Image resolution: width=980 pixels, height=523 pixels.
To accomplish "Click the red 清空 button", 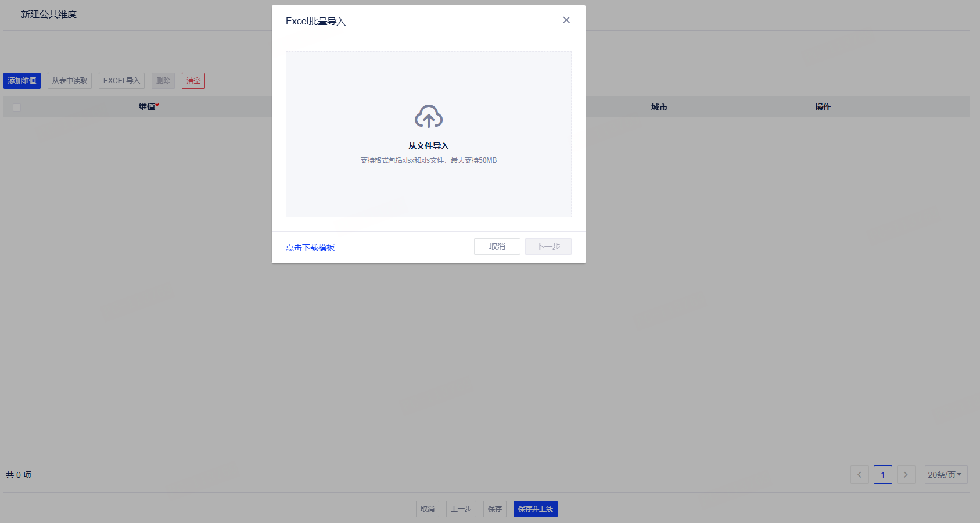I will click(193, 81).
